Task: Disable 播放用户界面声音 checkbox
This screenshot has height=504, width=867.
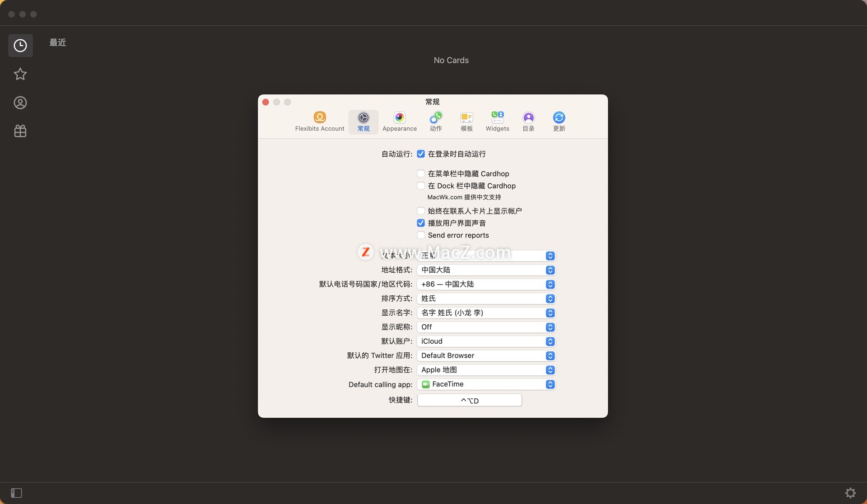Action: (421, 223)
